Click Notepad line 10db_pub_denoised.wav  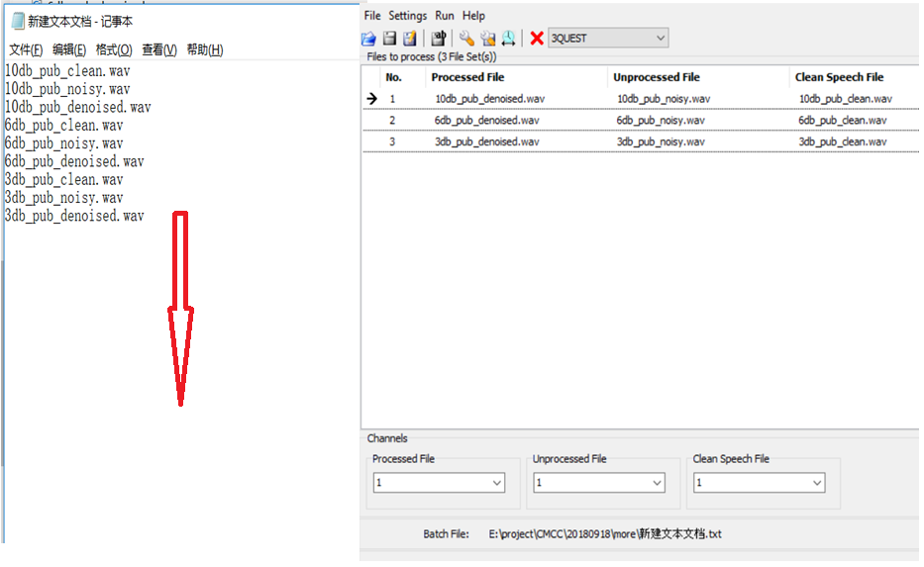(x=78, y=108)
